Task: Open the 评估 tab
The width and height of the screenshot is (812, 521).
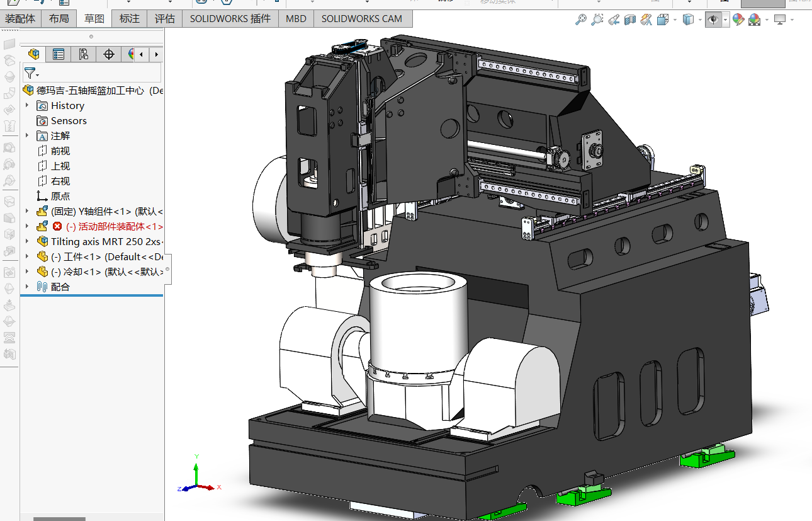Action: [x=165, y=19]
